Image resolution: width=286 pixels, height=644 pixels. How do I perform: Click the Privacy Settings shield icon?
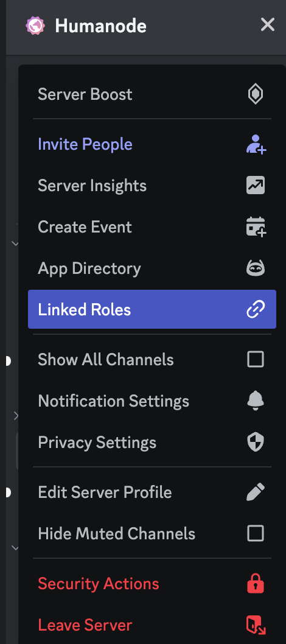255,443
